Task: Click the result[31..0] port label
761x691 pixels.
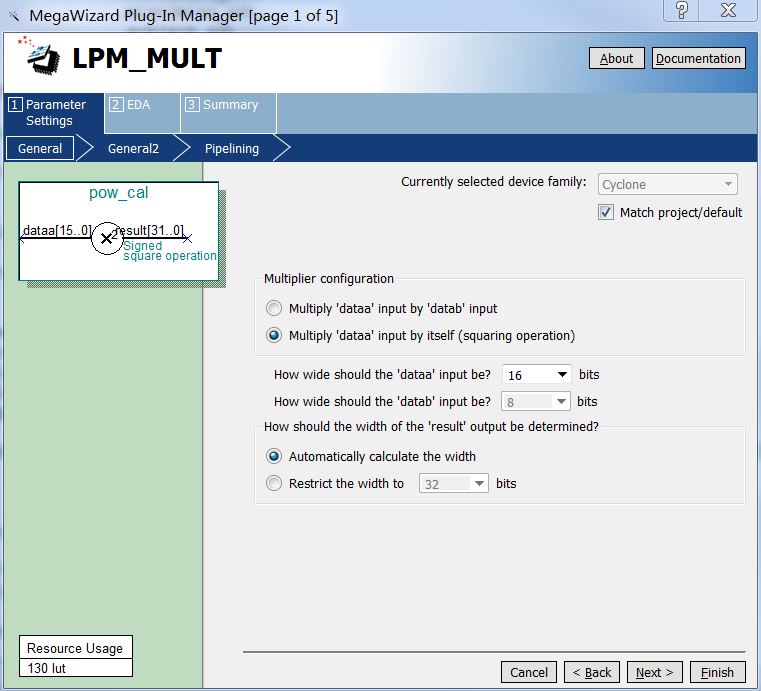Action: click(x=149, y=230)
